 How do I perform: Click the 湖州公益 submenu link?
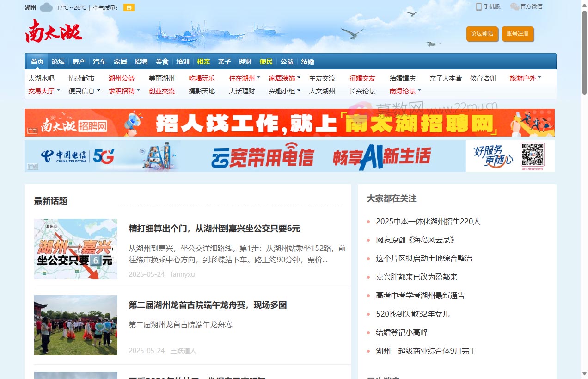(122, 78)
